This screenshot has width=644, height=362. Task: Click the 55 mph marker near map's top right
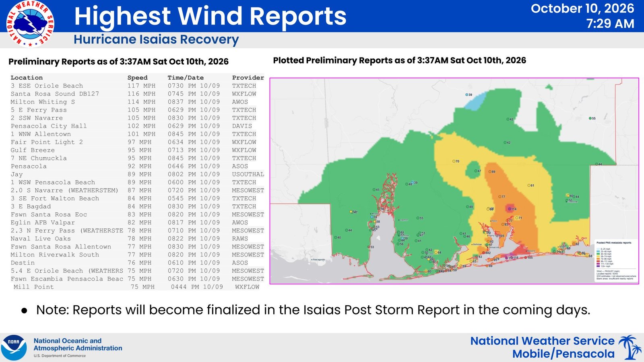point(590,118)
